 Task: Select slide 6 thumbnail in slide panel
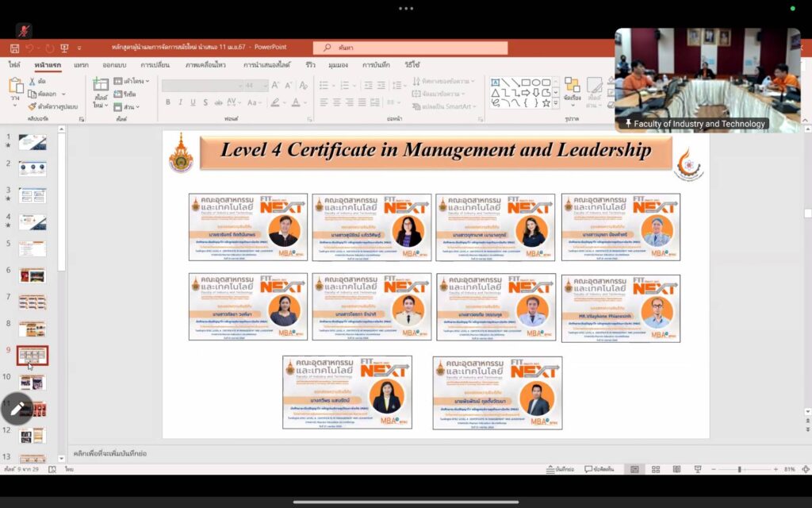tap(33, 275)
